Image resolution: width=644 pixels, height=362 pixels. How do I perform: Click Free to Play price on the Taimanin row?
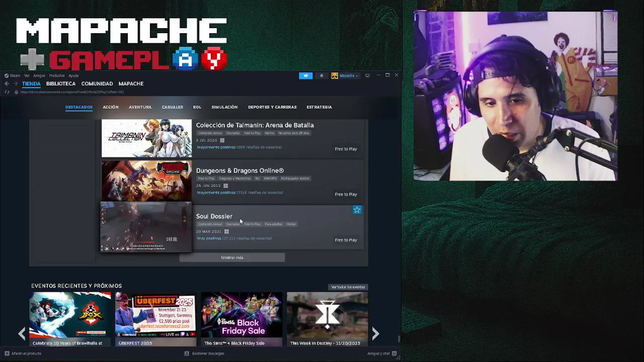click(346, 149)
